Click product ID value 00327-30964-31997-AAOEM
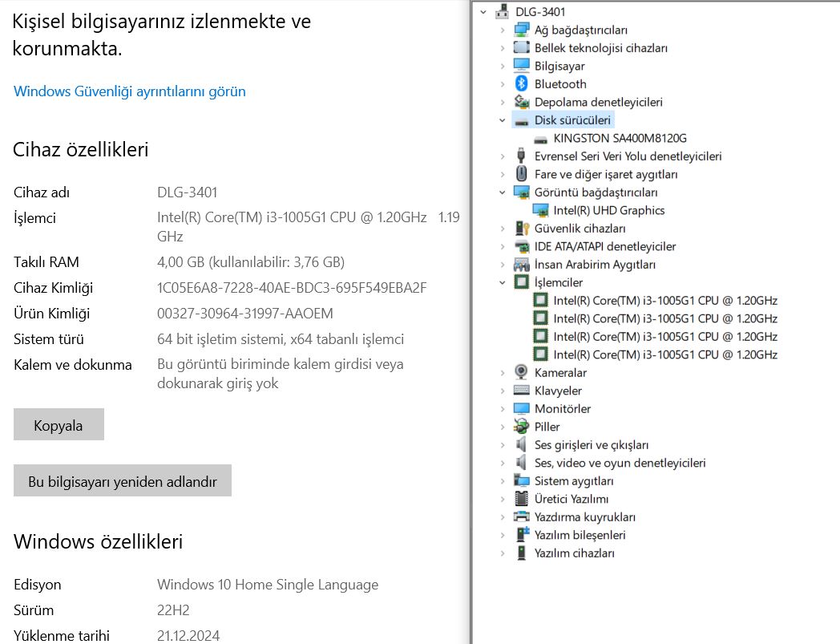 244,314
